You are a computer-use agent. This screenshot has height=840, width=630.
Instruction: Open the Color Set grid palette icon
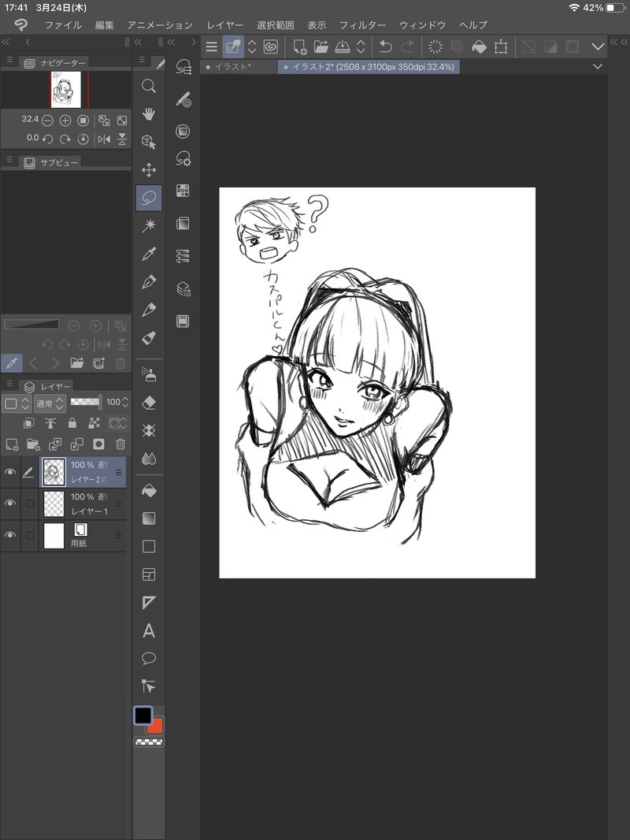coord(183,191)
